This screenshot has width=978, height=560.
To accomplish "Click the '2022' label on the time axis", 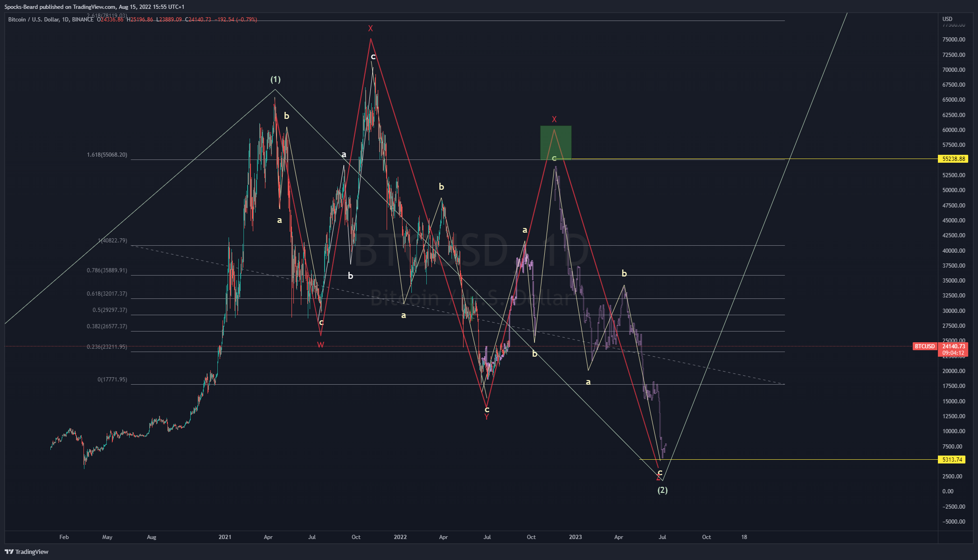I will point(400,537).
